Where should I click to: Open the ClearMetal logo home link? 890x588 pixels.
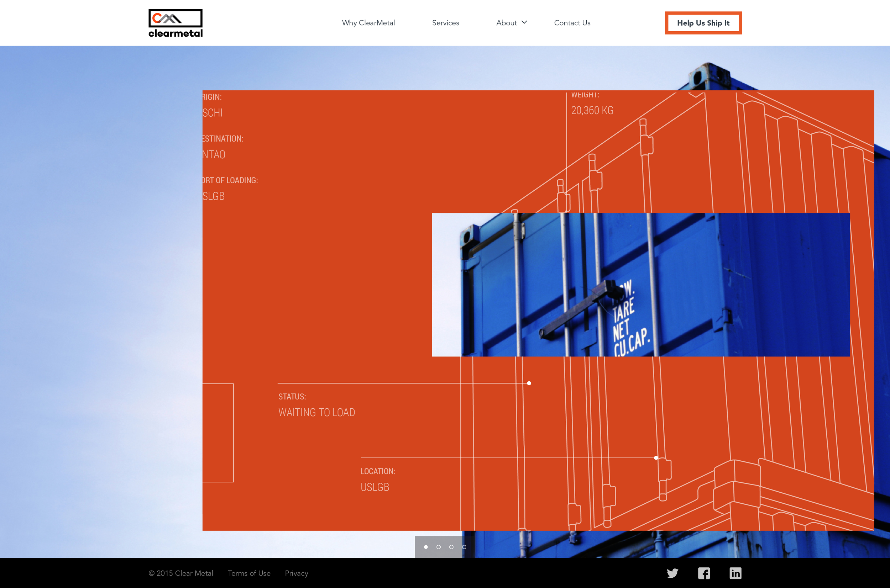tap(175, 23)
